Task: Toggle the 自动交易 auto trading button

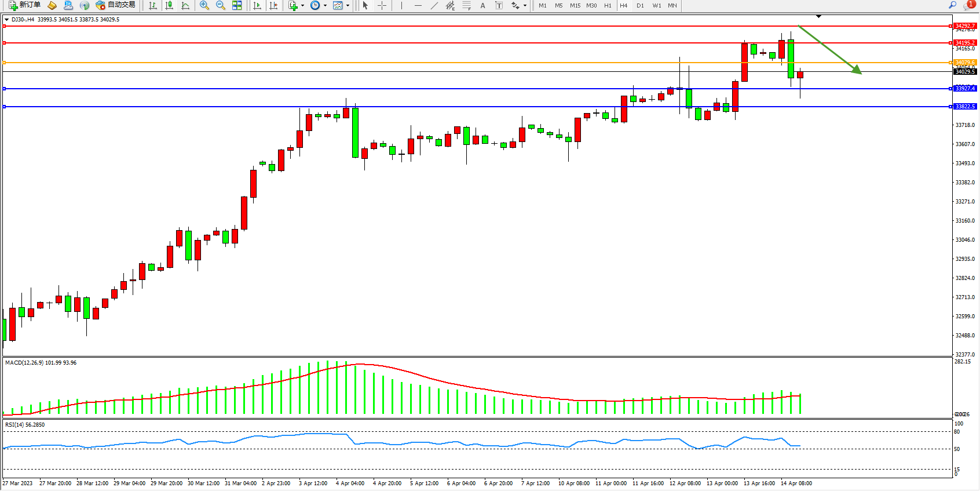Action: [116, 5]
